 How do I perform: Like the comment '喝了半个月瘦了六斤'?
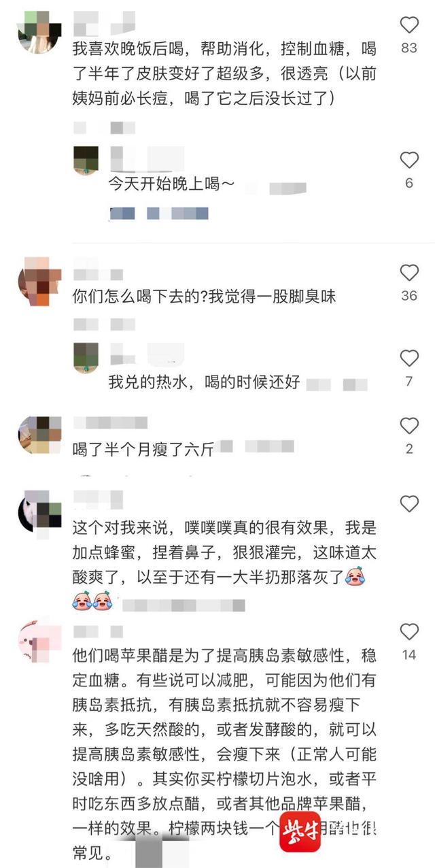(x=409, y=426)
